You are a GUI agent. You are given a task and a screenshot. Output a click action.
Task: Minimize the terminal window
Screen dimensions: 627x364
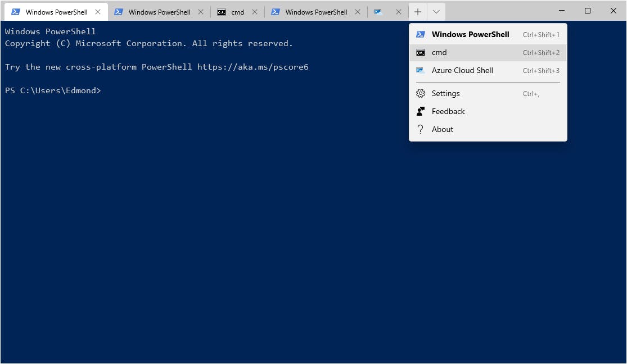pos(562,11)
